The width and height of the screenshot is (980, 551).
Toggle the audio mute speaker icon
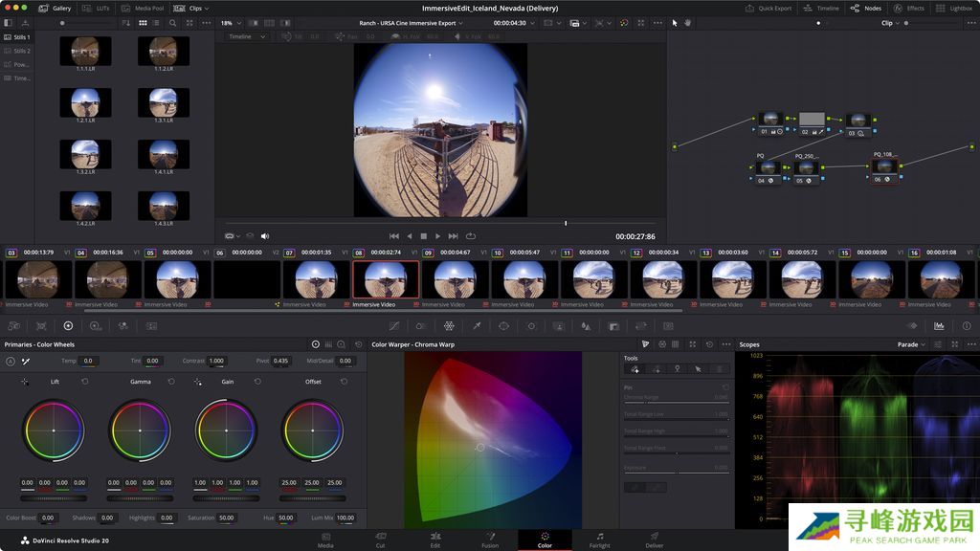265,235
